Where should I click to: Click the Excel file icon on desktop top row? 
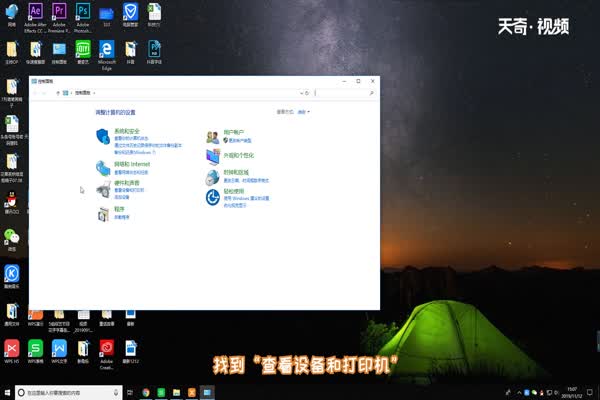point(154,15)
